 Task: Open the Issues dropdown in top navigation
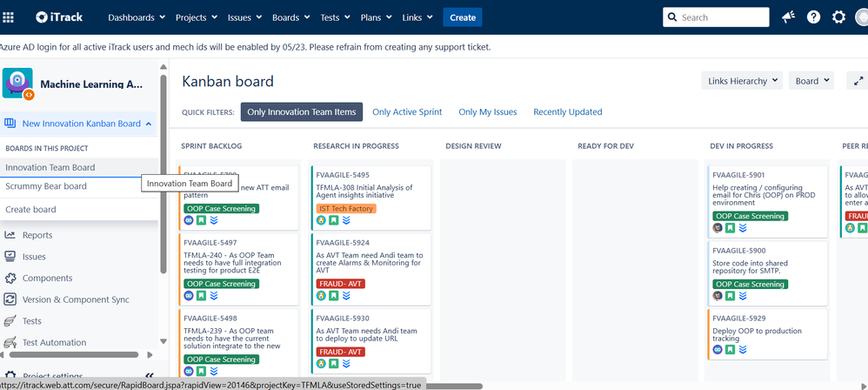pyautogui.click(x=244, y=17)
